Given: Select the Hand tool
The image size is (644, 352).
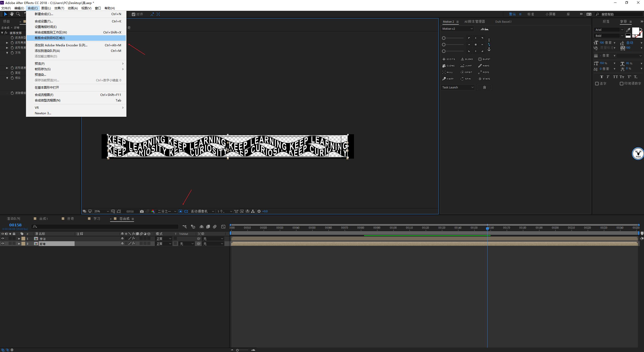Looking at the screenshot, I should [12, 14].
